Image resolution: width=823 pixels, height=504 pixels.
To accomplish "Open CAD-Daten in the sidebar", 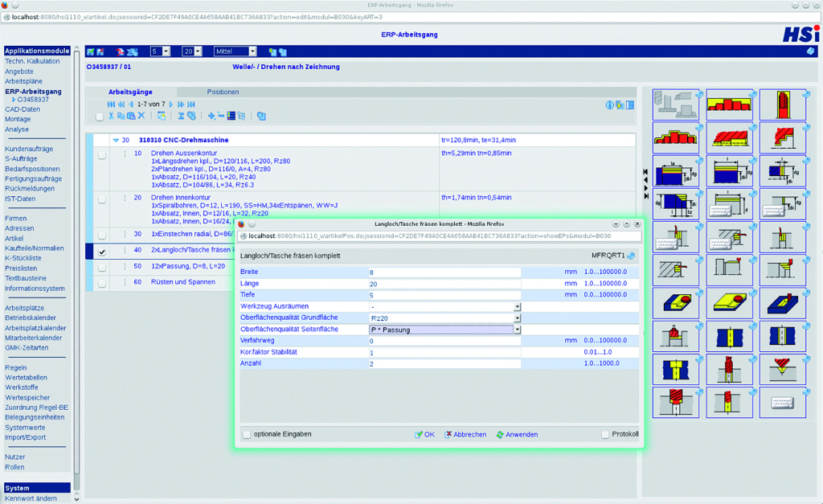I will [x=23, y=109].
